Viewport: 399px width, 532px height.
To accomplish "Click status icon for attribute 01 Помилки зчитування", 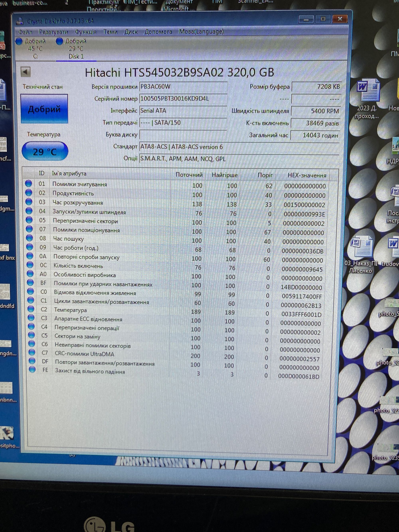I will pos(29,184).
